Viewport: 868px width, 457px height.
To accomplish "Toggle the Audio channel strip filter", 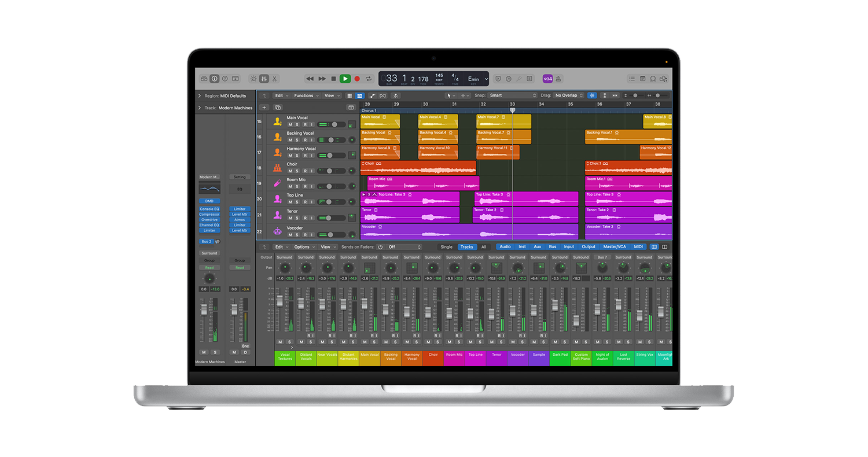I will [x=505, y=247].
